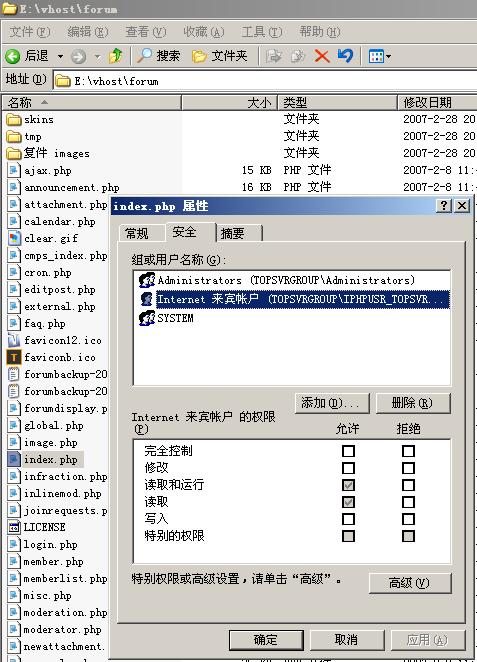Screen dimensions: 477x662
Task: Click the 确定 OK button
Action: pos(266,640)
